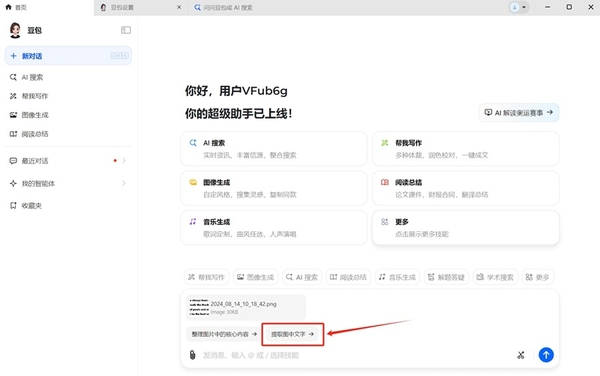Open 最近对话 recent chats item
Screen dimensions: 600x376
point(68,161)
